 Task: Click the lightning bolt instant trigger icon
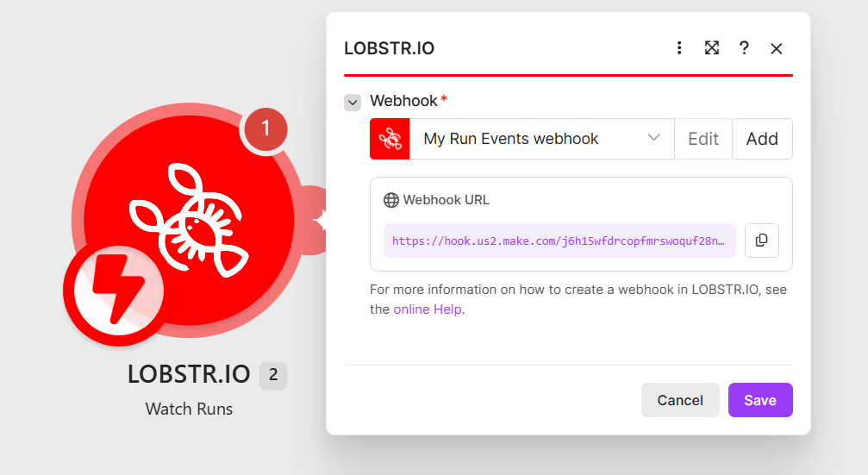119,291
